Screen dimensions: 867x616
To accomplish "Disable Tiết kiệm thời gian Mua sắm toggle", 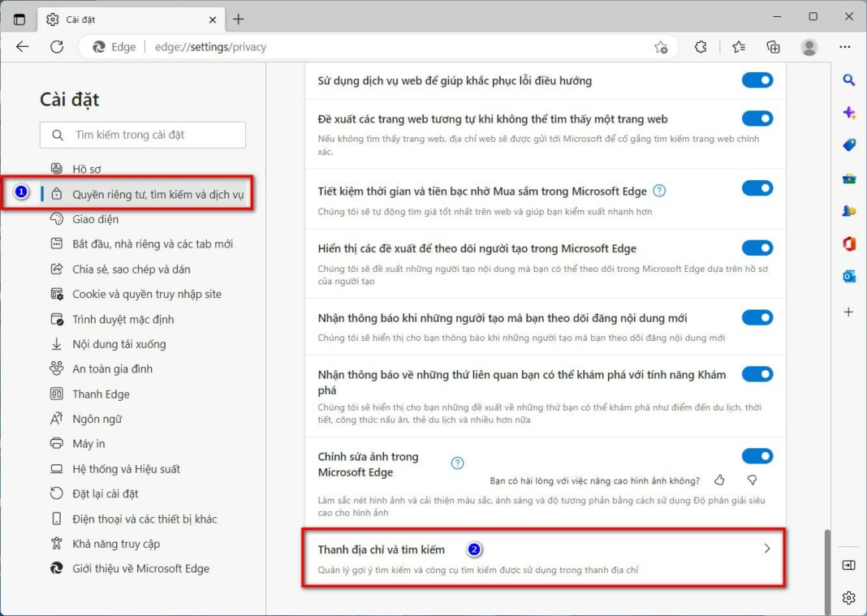I will 757,188.
